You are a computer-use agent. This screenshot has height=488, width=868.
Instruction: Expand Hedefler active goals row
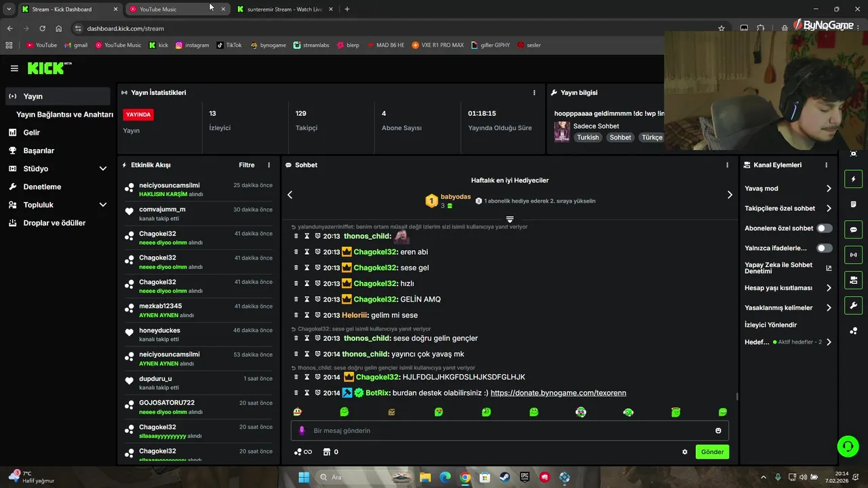coord(788,342)
